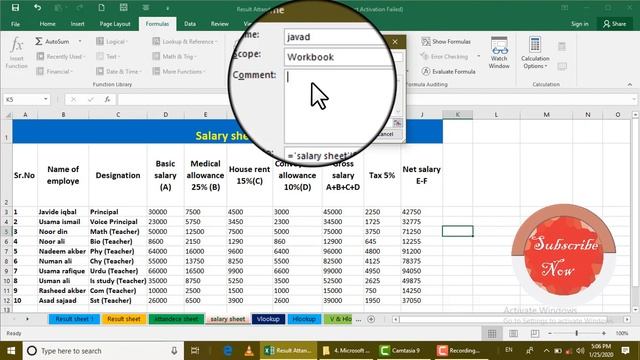Image resolution: width=640 pixels, height=360 pixels.
Task: Open Logical functions list
Action: [112, 42]
